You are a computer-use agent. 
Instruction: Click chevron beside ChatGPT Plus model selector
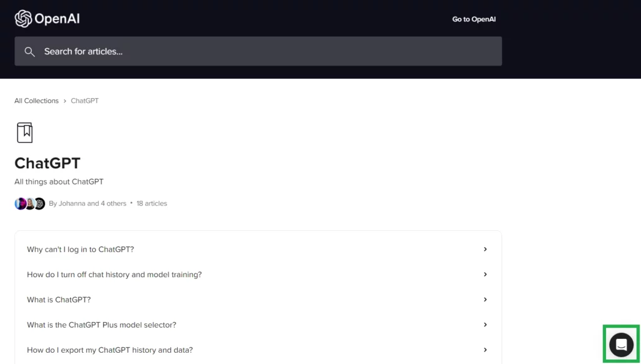click(x=485, y=325)
